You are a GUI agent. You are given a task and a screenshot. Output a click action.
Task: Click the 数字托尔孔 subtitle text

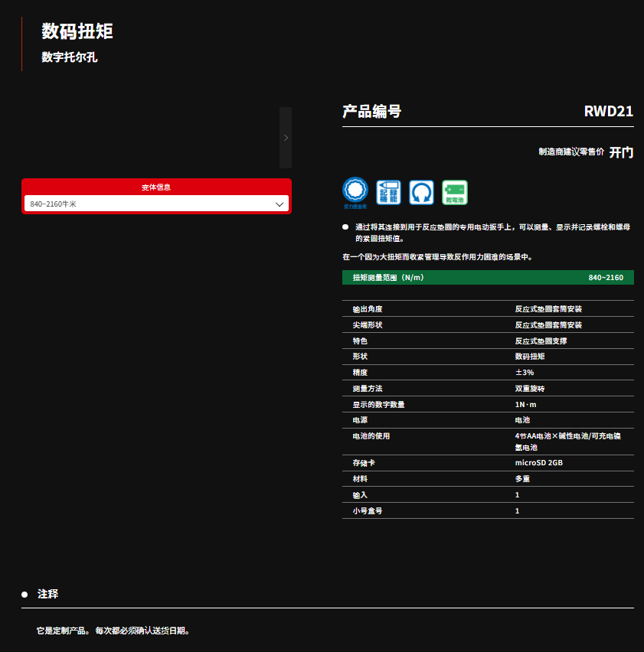[x=70, y=57]
